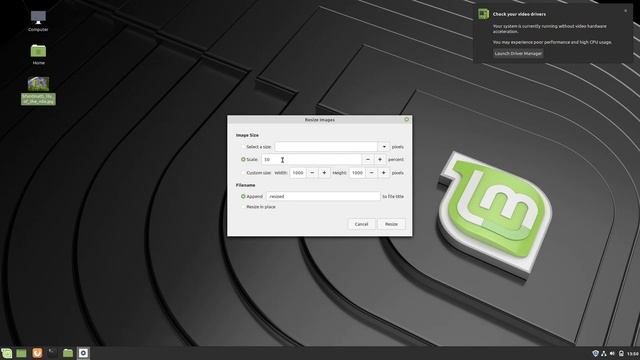Screen dimensions: 640x360
Task: Click the tray icon beside the clock
Action: [621, 353]
